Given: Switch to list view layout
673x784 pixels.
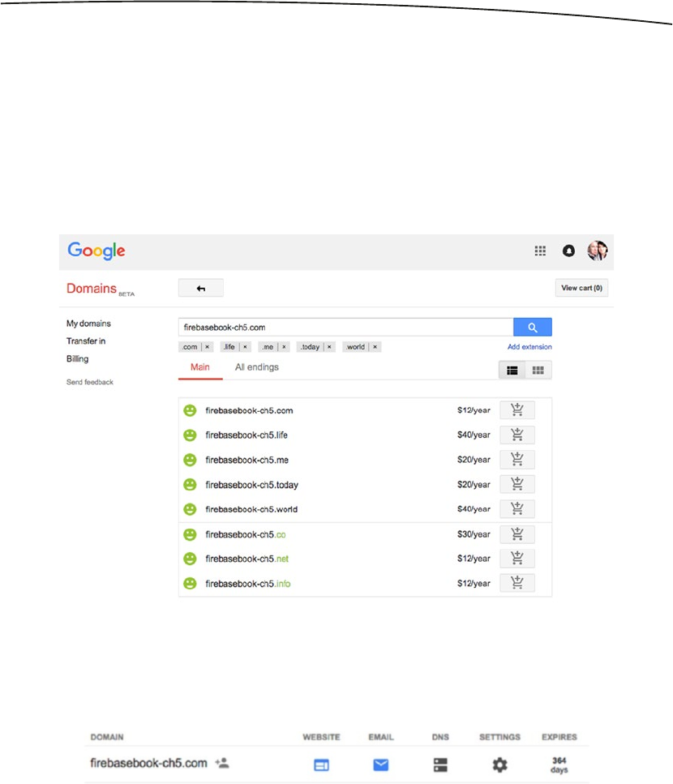Looking at the screenshot, I should pyautogui.click(x=512, y=371).
